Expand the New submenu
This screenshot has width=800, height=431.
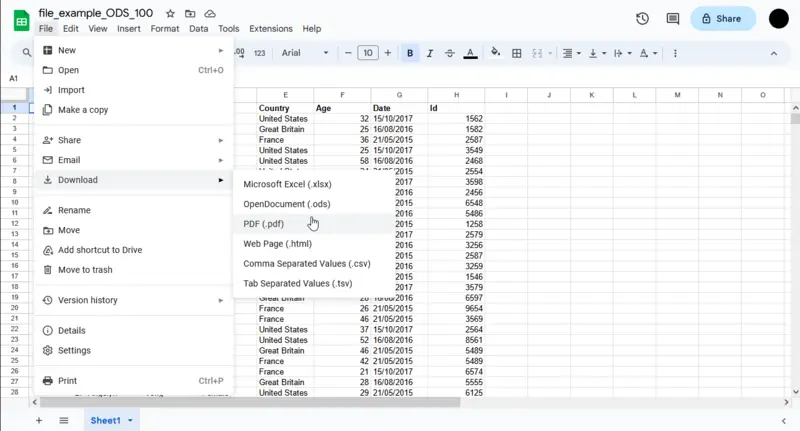134,50
